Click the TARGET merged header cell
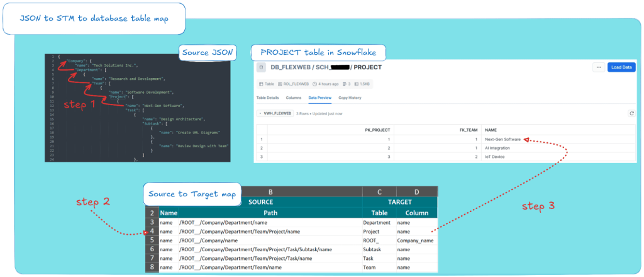 click(400, 202)
